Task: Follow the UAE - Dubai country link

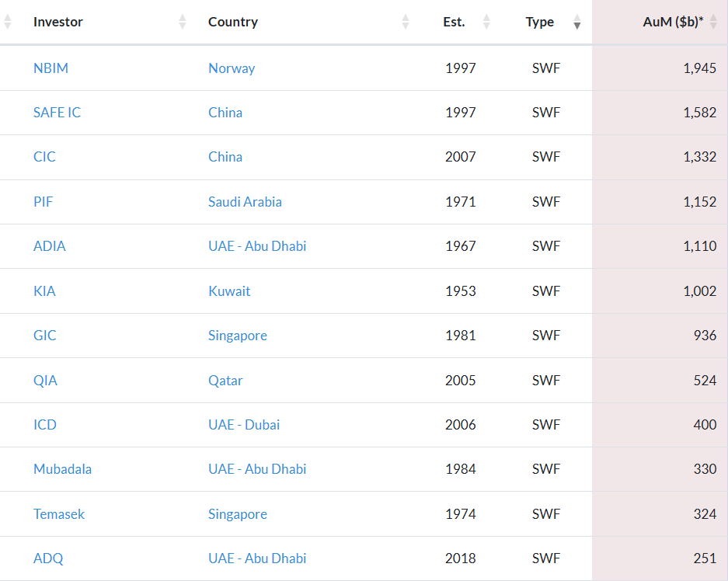Action: 244,425
